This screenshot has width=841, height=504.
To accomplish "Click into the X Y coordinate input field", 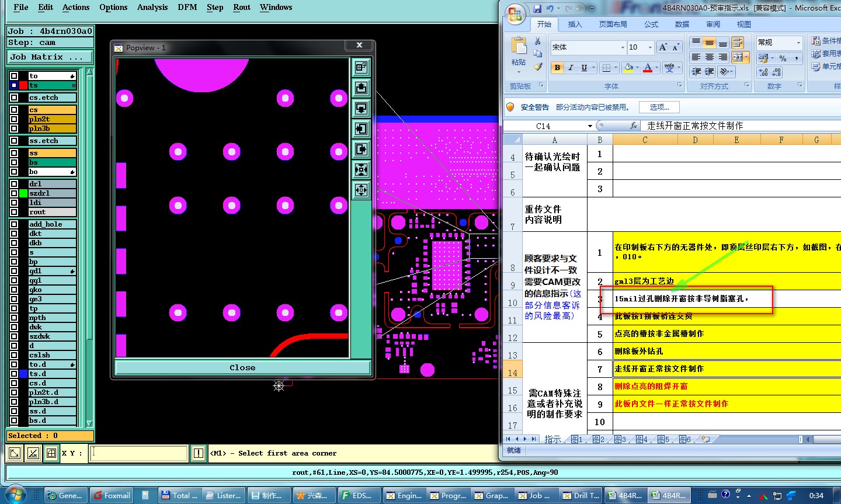I will pyautogui.click(x=139, y=453).
